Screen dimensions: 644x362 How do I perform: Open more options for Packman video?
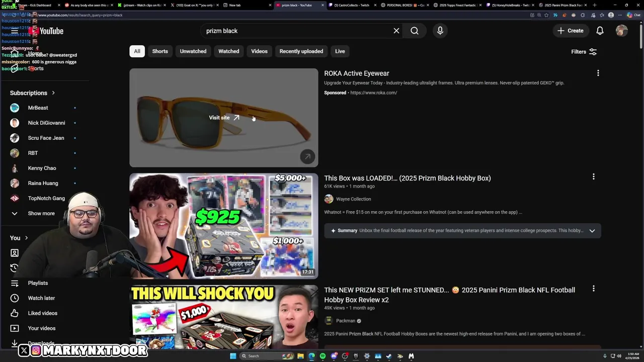(x=594, y=289)
